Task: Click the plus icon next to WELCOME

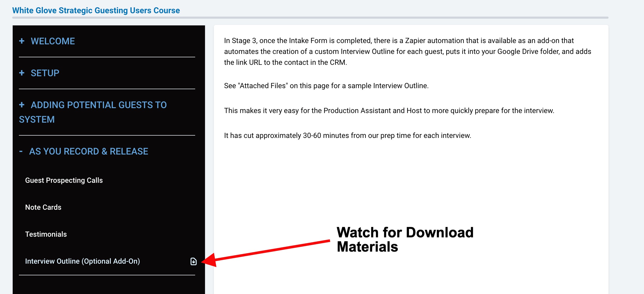Action: (x=22, y=41)
